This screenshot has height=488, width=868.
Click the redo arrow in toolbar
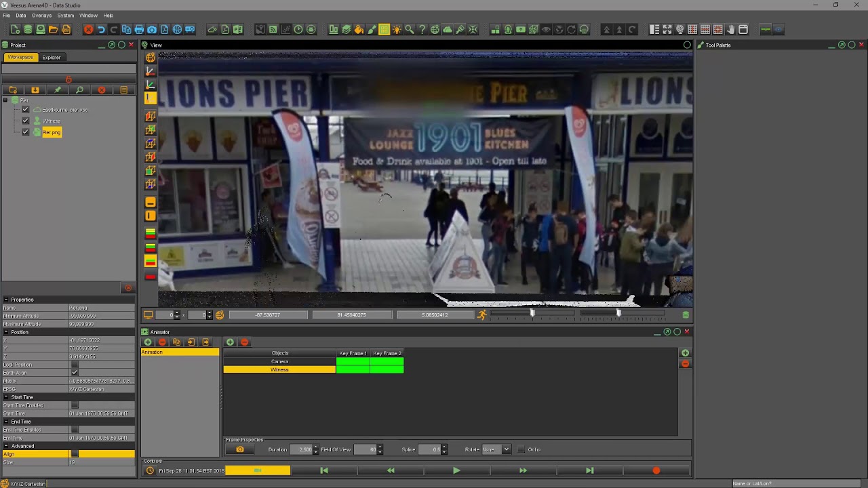pos(114,29)
